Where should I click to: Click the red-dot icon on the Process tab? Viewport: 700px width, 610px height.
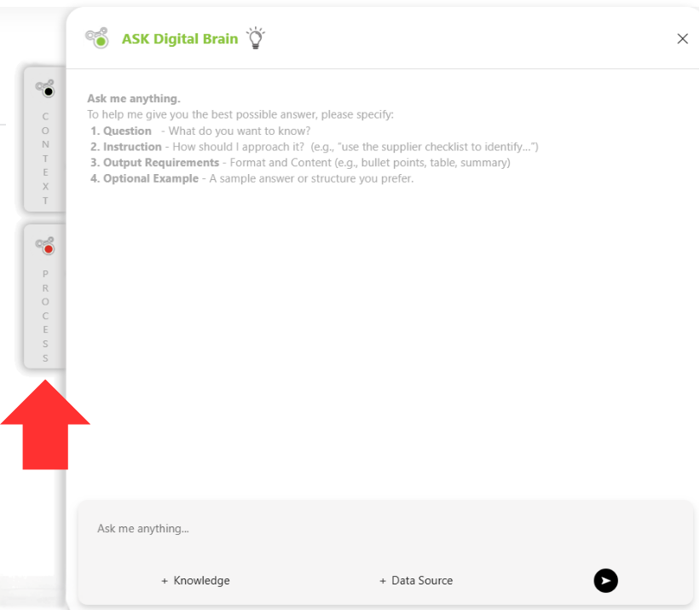pyautogui.click(x=45, y=246)
